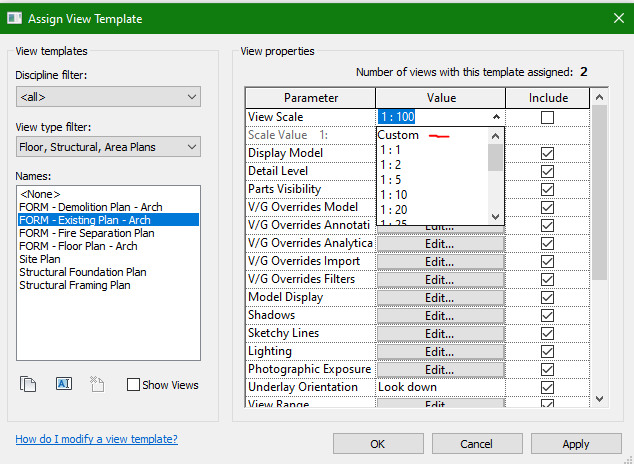Select FORM - Floor Plan - Arch template
The height and width of the screenshot is (464, 634).
(108, 246)
